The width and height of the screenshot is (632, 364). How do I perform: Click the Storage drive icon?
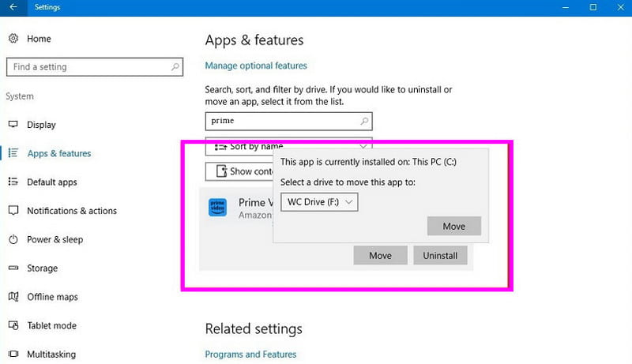pyautogui.click(x=13, y=268)
